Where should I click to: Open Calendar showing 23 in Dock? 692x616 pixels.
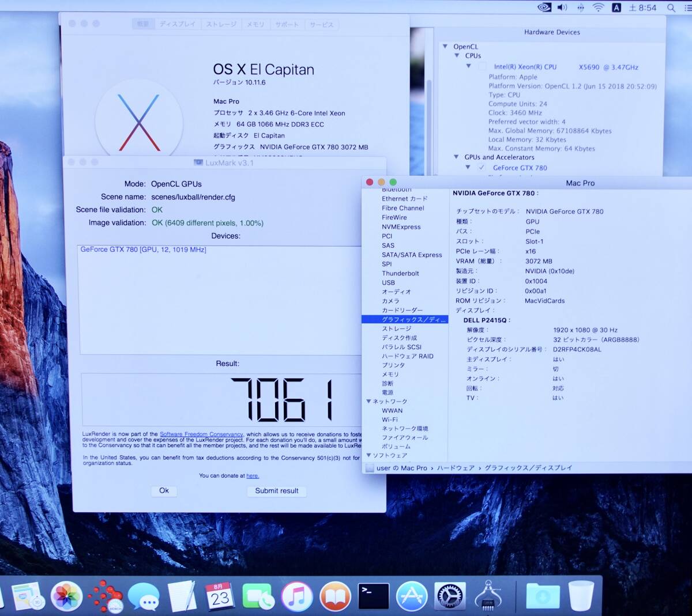click(x=219, y=596)
